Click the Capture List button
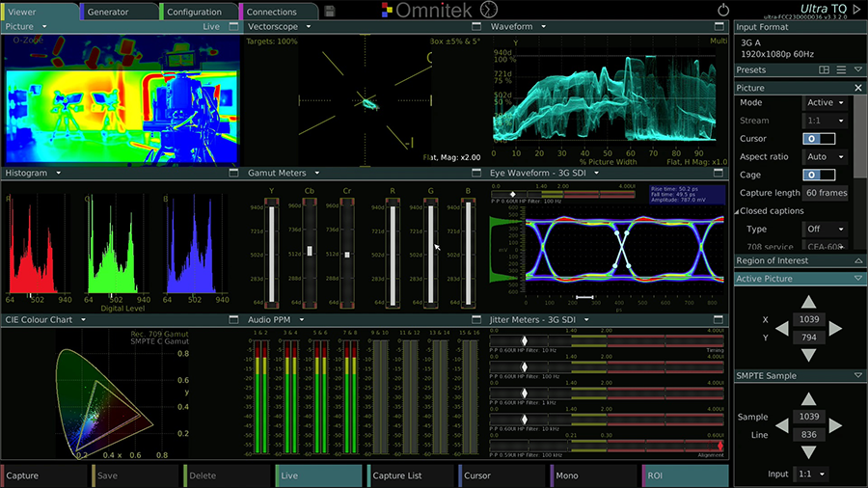Viewport: 868px width, 488px height. [410, 475]
